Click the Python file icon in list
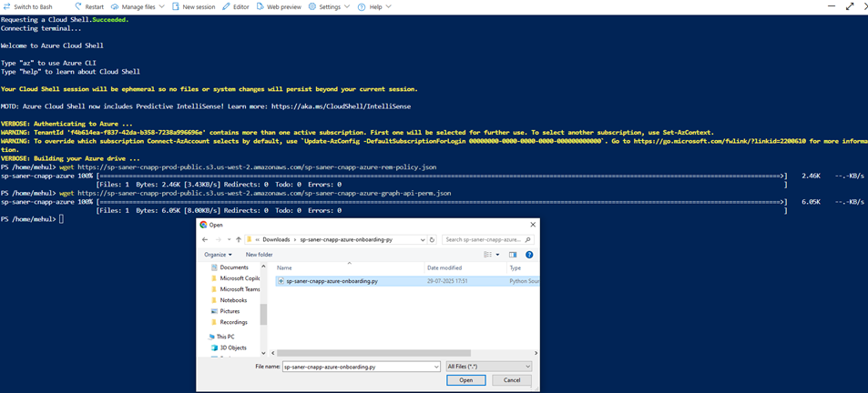This screenshot has width=868, height=393. coord(281,281)
